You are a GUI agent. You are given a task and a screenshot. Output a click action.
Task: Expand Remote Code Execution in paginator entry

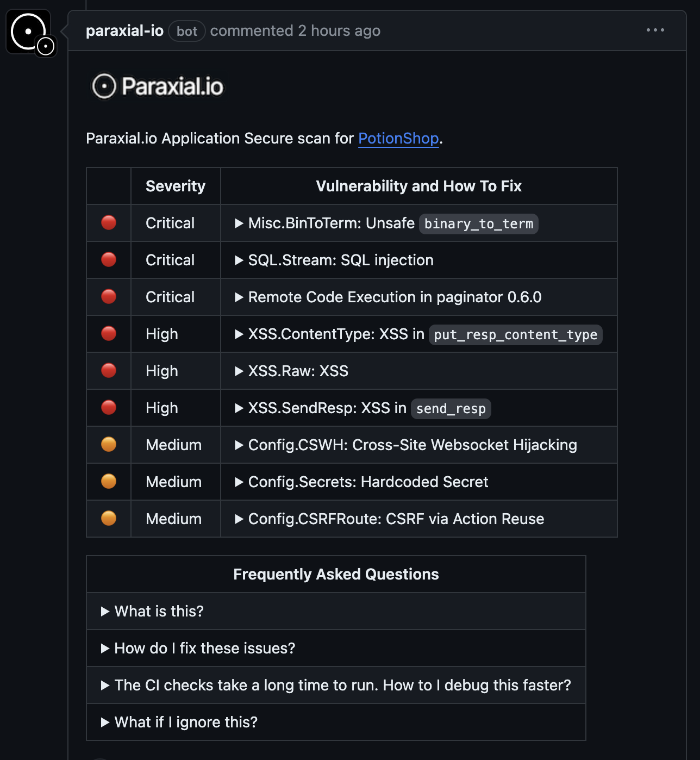(x=387, y=297)
